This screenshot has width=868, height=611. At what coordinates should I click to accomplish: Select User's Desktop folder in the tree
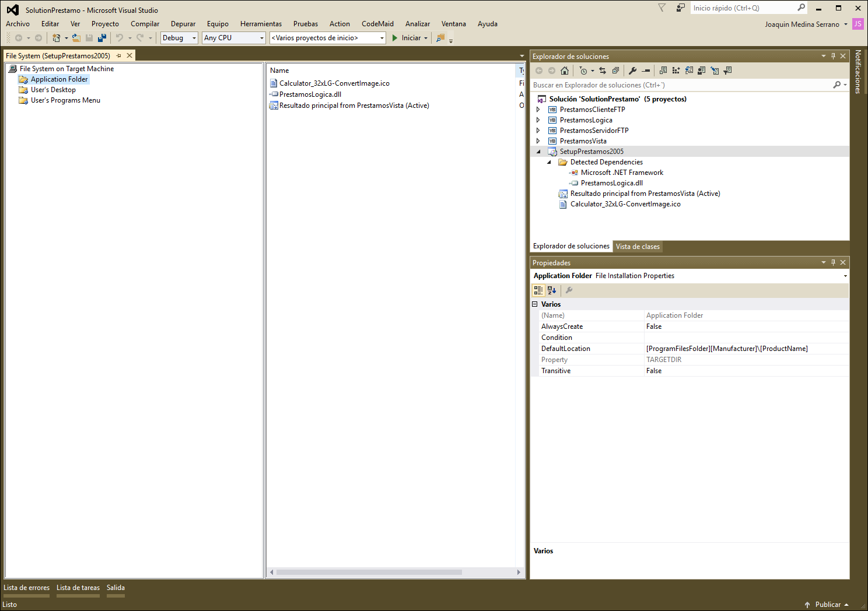click(x=53, y=90)
